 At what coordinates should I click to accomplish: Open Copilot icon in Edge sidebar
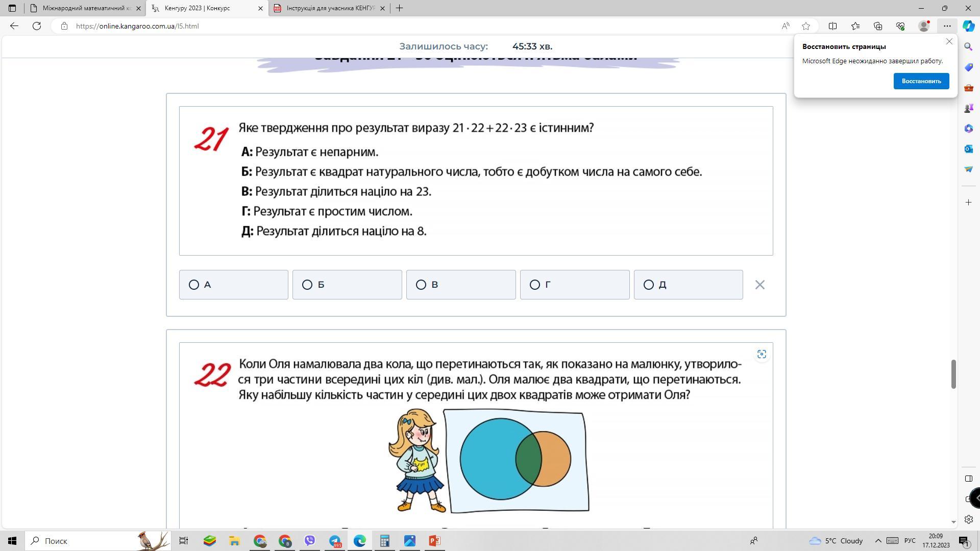tap(968, 26)
